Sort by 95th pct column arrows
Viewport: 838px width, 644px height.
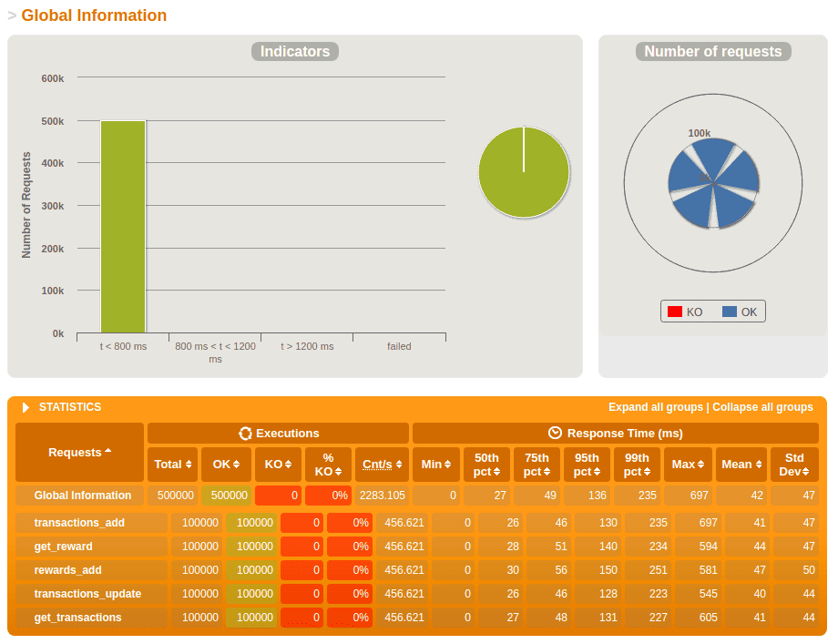coord(597,471)
